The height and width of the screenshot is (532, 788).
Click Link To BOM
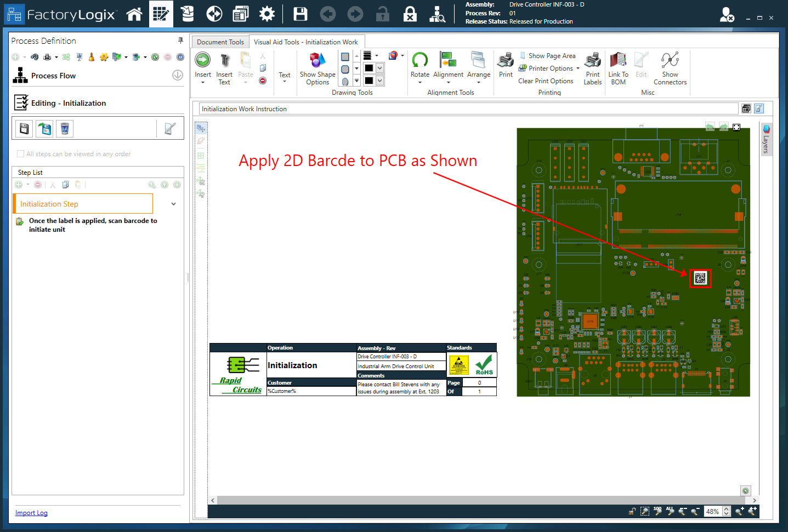pyautogui.click(x=618, y=68)
